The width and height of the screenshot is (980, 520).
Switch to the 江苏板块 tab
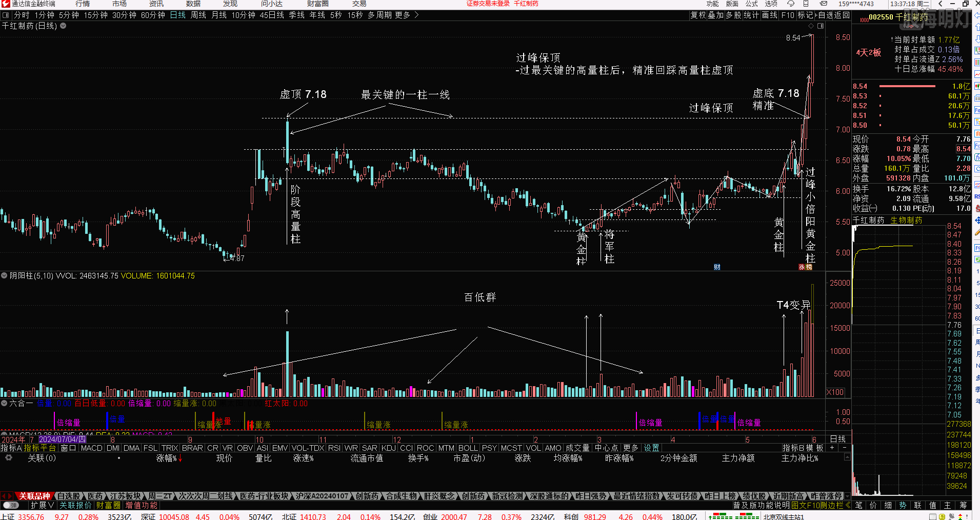(x=125, y=496)
